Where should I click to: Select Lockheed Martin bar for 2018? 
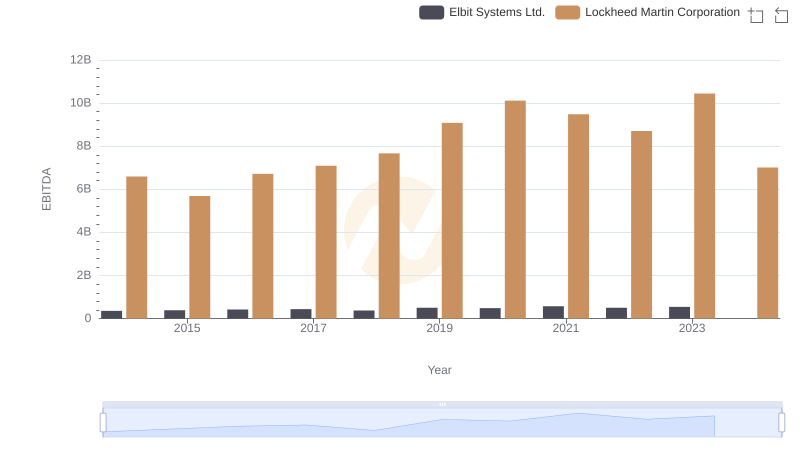pyautogui.click(x=389, y=236)
